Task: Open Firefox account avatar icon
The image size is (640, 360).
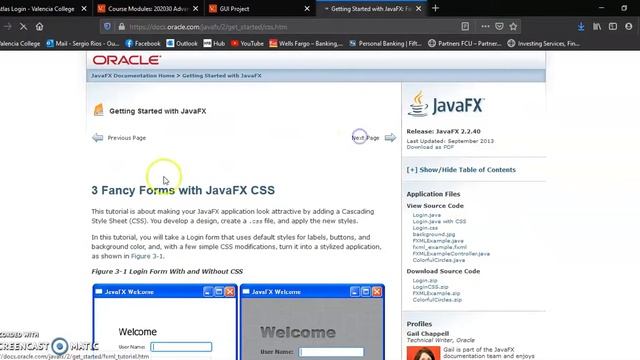Action: (x=629, y=27)
